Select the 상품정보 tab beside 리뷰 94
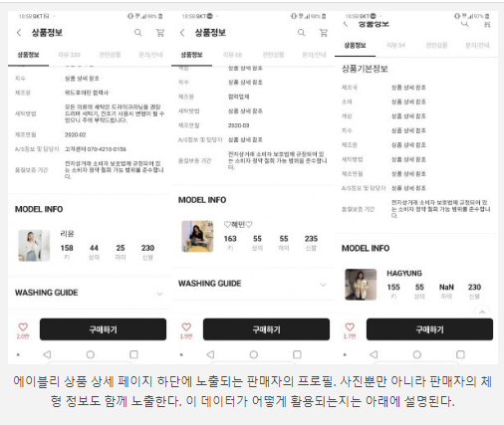Screen dimensions: 504x425 coord(355,45)
